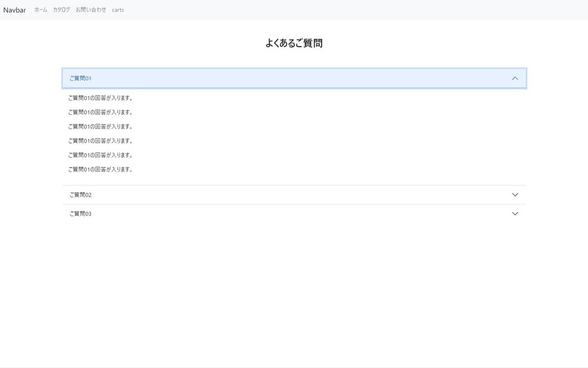Click the Navbar brand link

click(x=15, y=10)
